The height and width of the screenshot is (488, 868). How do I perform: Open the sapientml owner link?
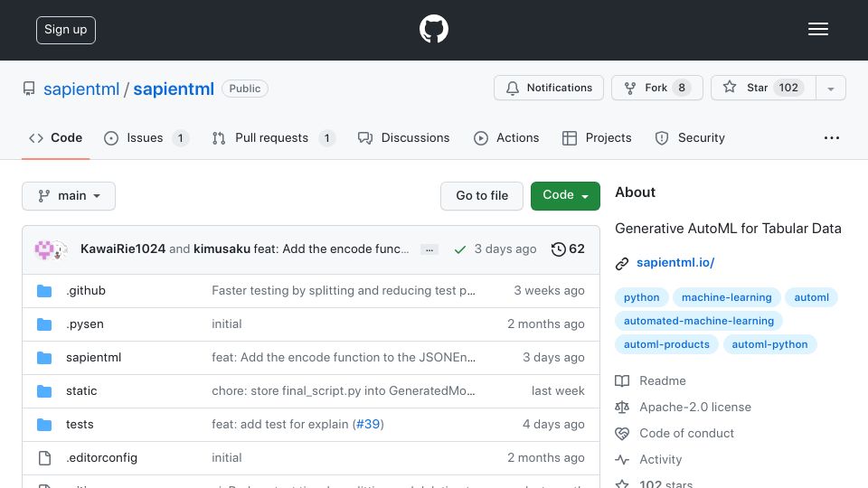(x=81, y=89)
